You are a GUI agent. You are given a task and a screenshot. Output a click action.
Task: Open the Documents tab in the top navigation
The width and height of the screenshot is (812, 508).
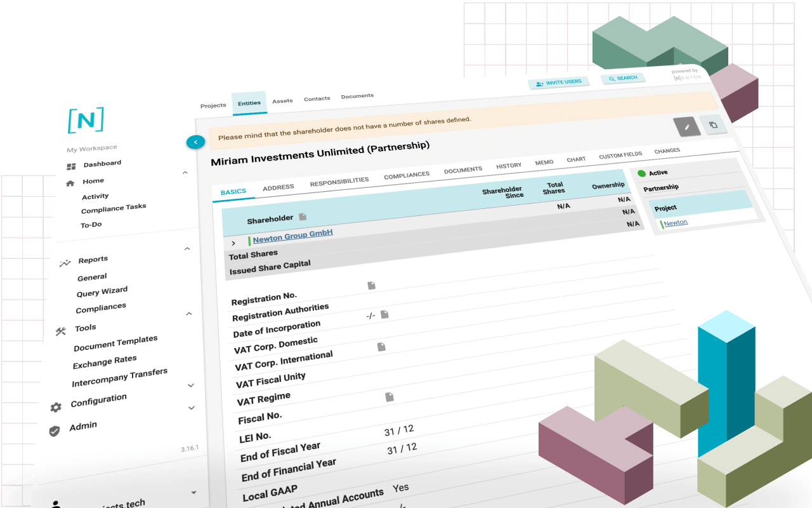[357, 96]
